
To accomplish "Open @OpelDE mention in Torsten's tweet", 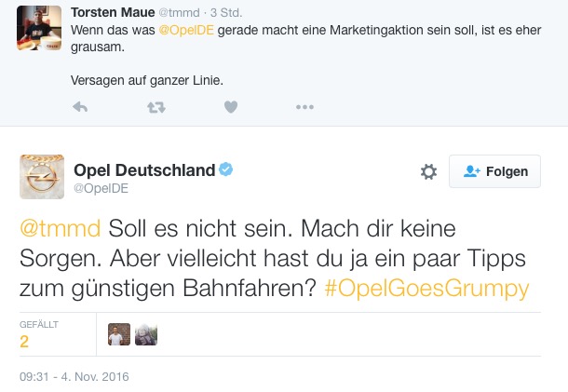I will click(x=186, y=30).
